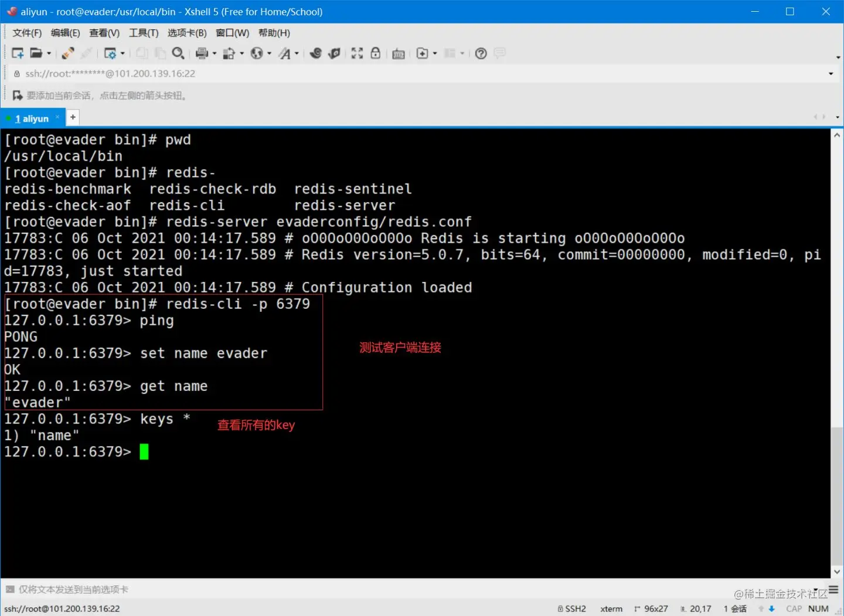
Task: Open the 窗口(W) menu
Action: tap(232, 33)
